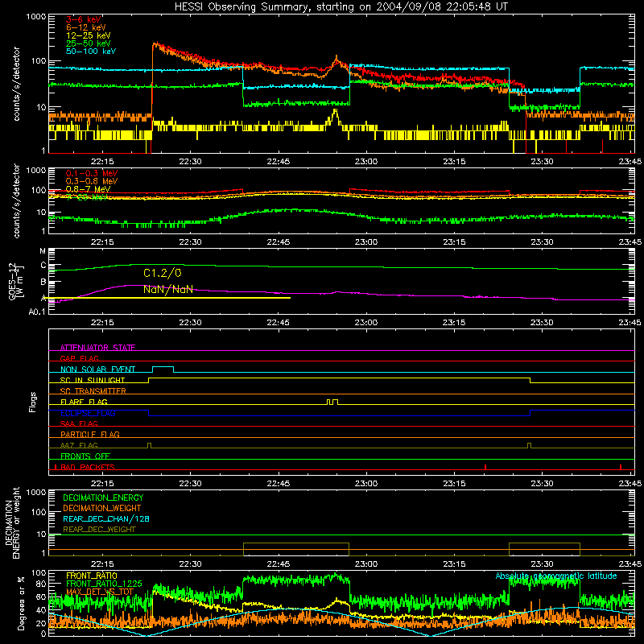Select the SC_IN_SUNLIGHT flag label
This screenshot has width=644, height=644.
93,380
